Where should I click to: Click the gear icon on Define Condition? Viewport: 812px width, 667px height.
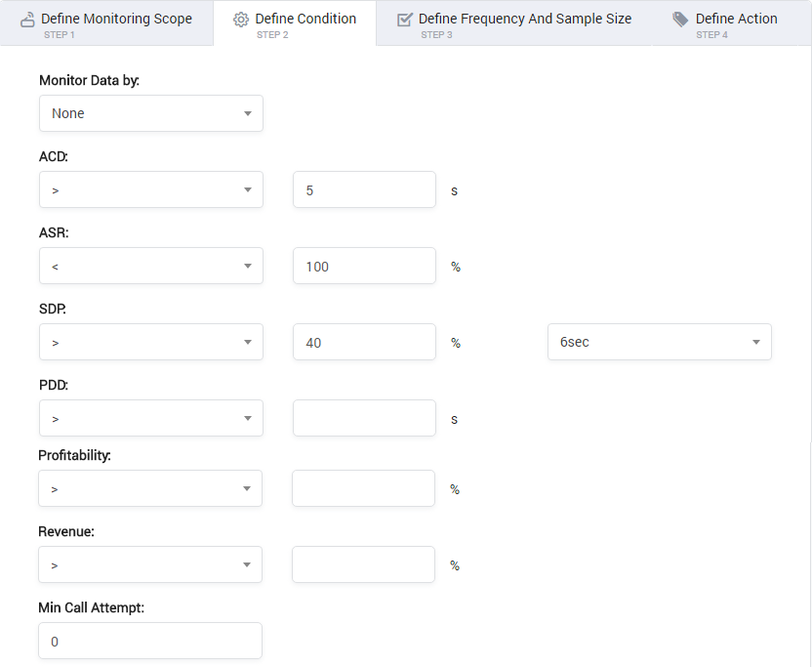241,20
